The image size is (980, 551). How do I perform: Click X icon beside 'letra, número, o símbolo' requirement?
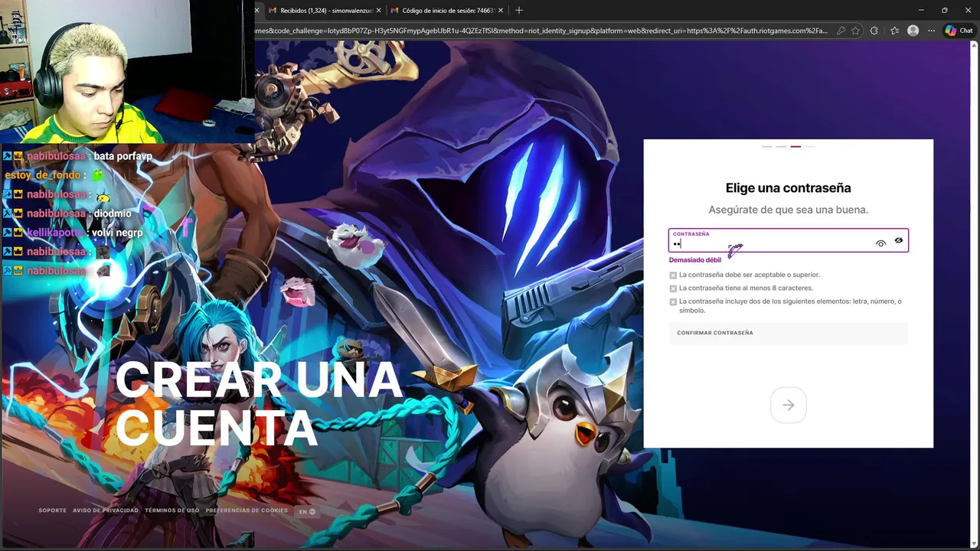[673, 302]
